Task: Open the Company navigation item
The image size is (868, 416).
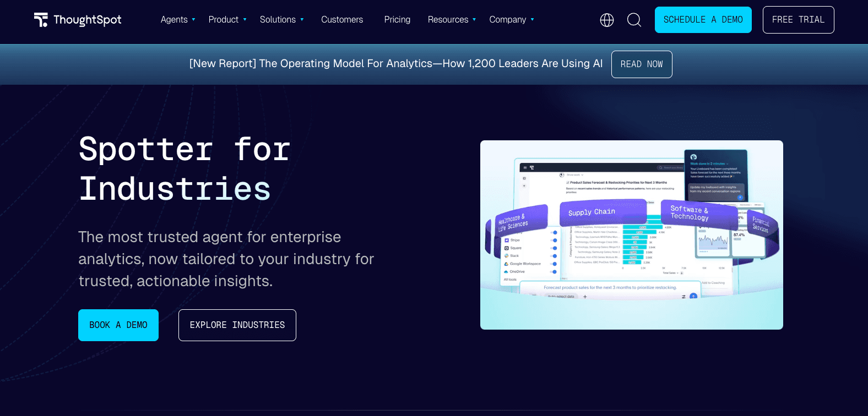Action: pos(508,20)
